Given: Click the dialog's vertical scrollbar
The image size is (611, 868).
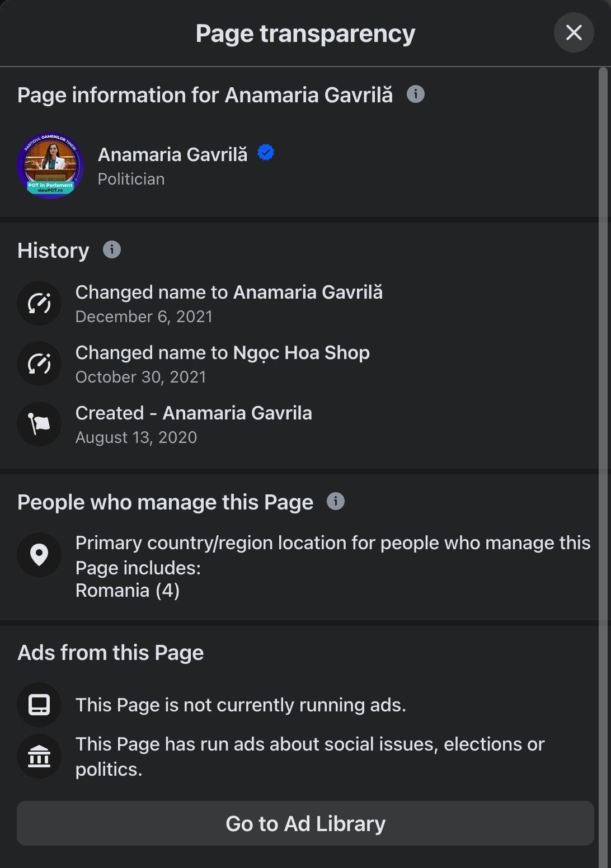Looking at the screenshot, I should 603,468.
